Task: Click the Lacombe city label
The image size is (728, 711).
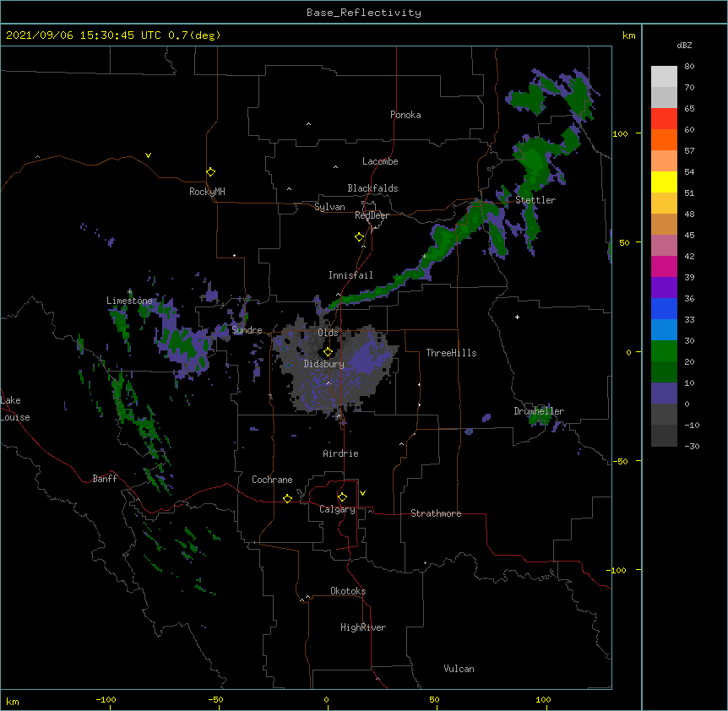Action: tap(380, 161)
